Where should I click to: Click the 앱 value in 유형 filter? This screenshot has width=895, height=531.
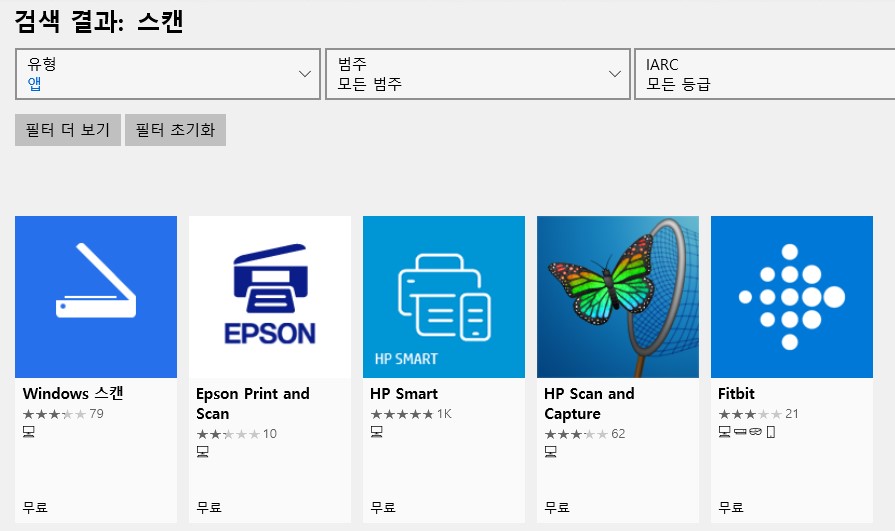(34, 84)
